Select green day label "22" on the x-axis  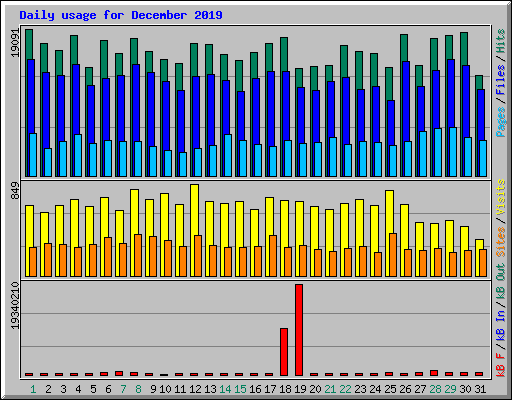tap(345, 389)
